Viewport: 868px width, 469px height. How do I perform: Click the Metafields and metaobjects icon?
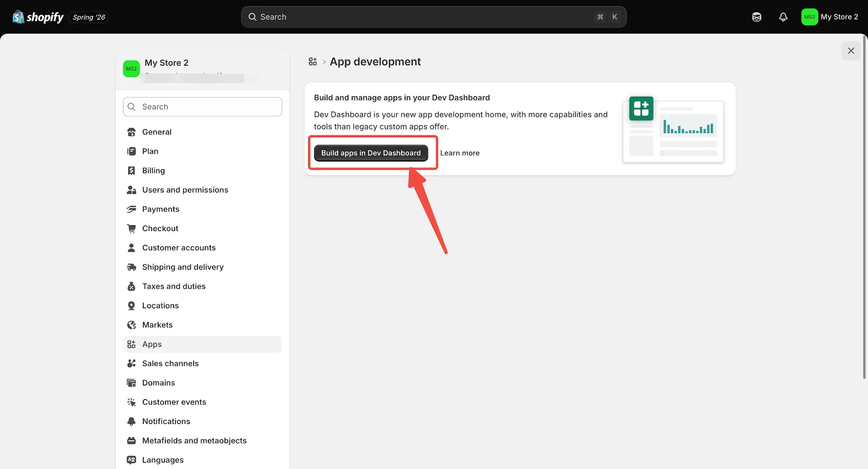[131, 441]
